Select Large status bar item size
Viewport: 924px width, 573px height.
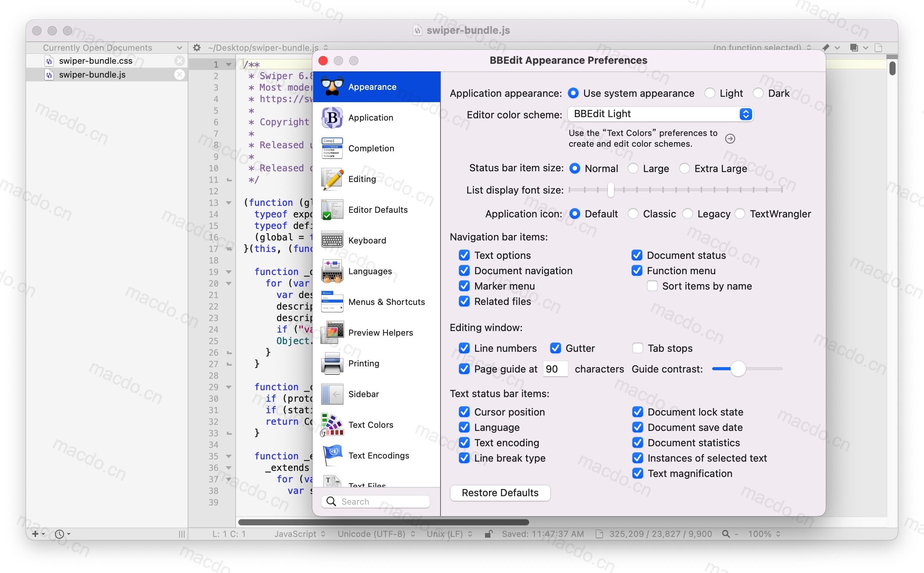click(x=633, y=169)
